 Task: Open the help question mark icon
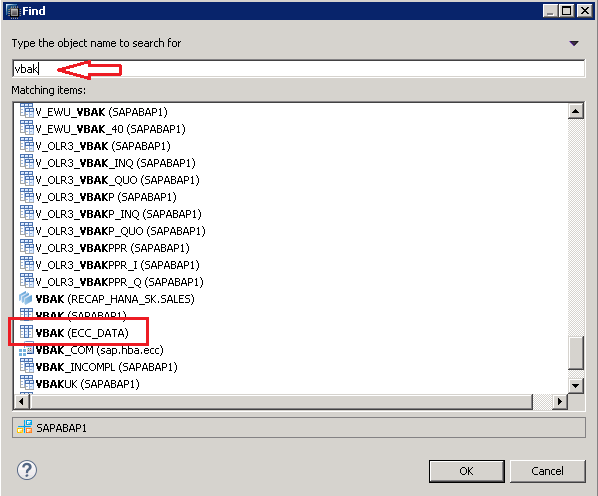click(x=27, y=470)
